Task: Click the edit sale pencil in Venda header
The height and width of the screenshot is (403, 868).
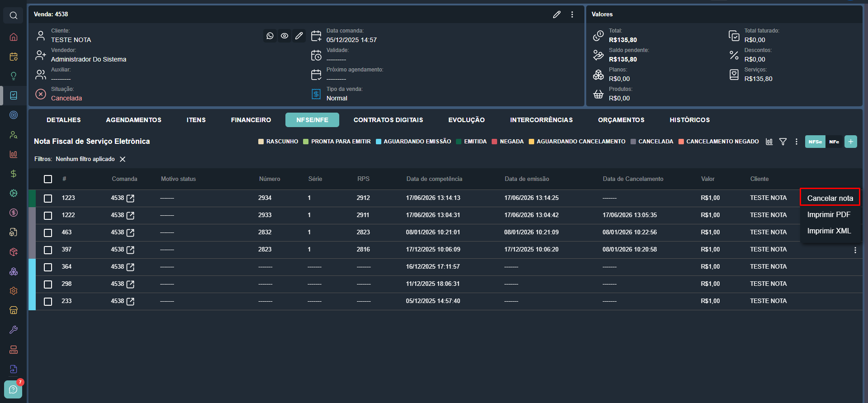Action: point(557,14)
